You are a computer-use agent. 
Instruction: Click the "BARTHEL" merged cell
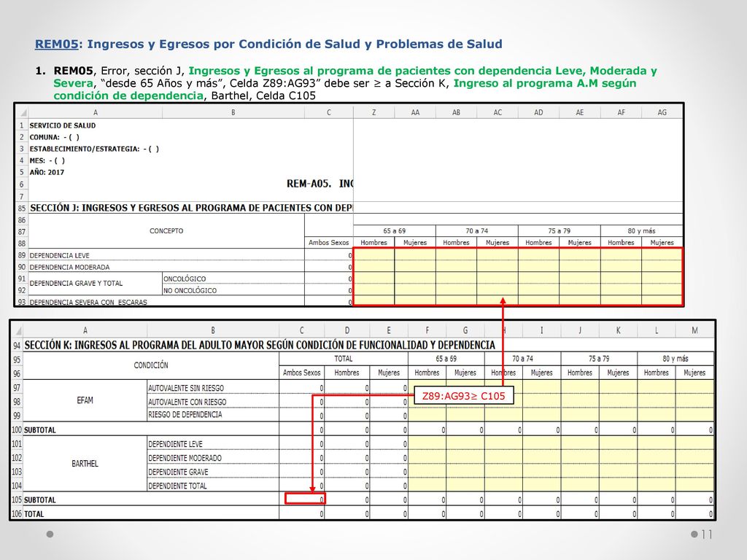click(85, 464)
